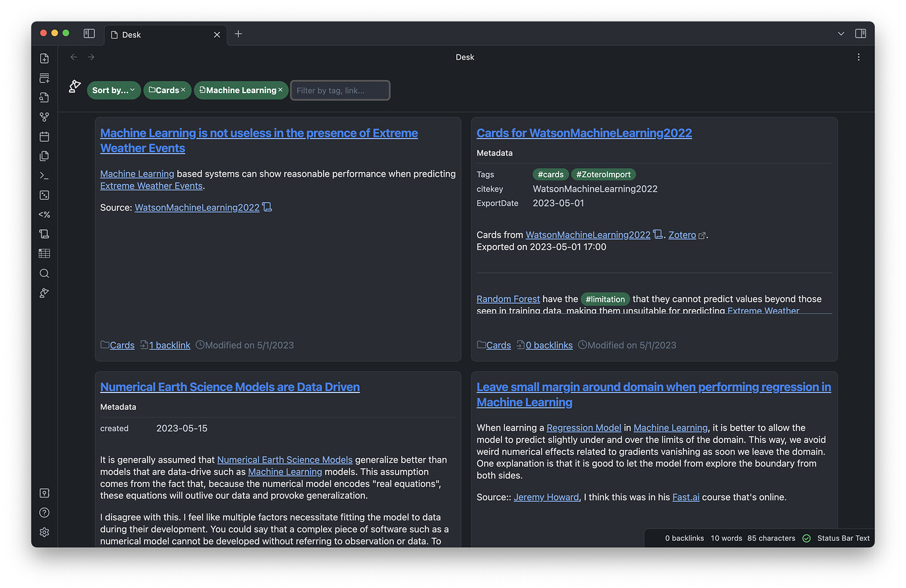Open Obsidian settings gear
The image size is (906, 588).
tap(44, 532)
